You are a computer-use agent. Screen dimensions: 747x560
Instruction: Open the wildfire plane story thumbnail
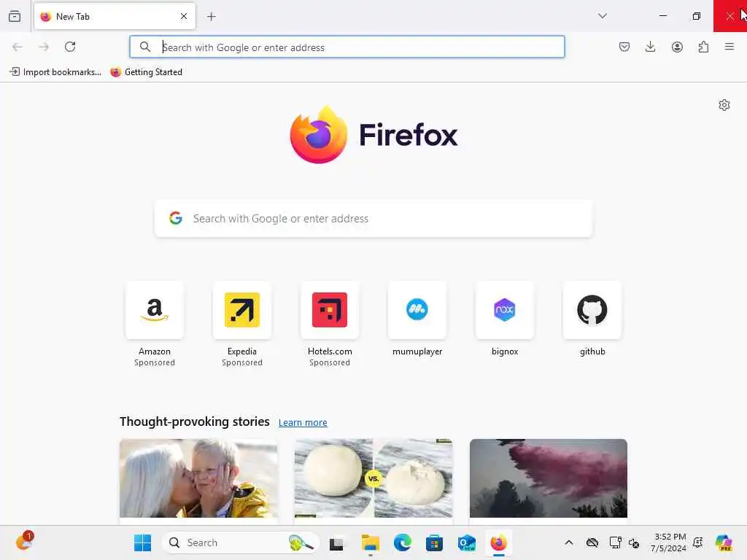pos(549,478)
